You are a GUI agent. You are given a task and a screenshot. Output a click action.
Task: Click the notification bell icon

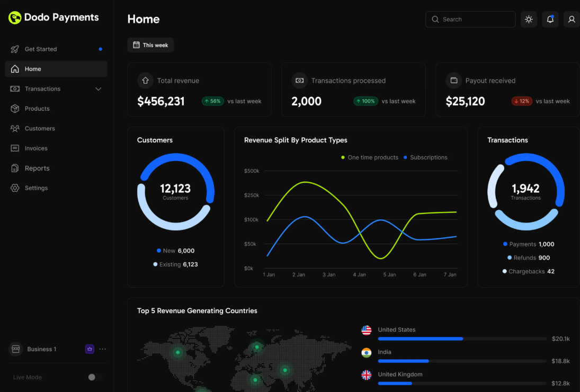point(550,19)
